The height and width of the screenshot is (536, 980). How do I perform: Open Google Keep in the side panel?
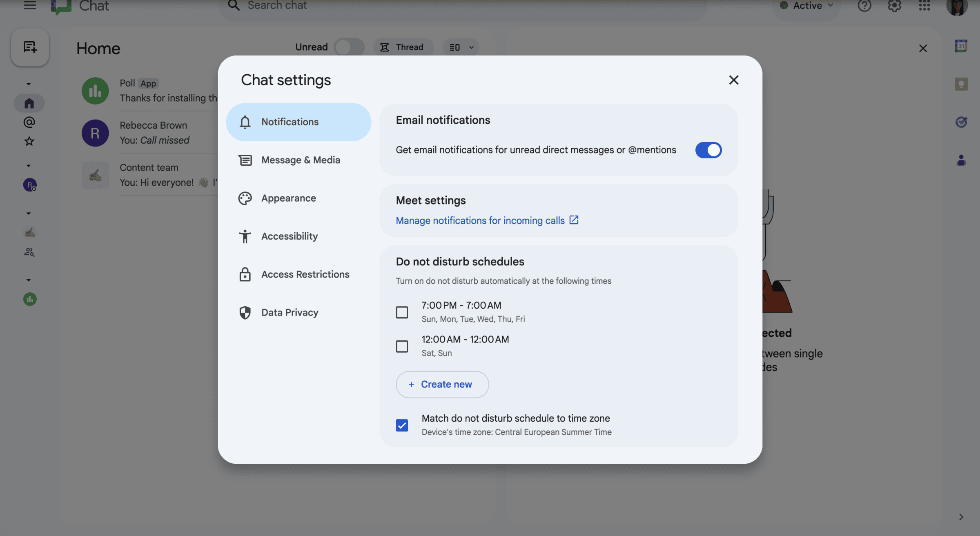tap(961, 84)
